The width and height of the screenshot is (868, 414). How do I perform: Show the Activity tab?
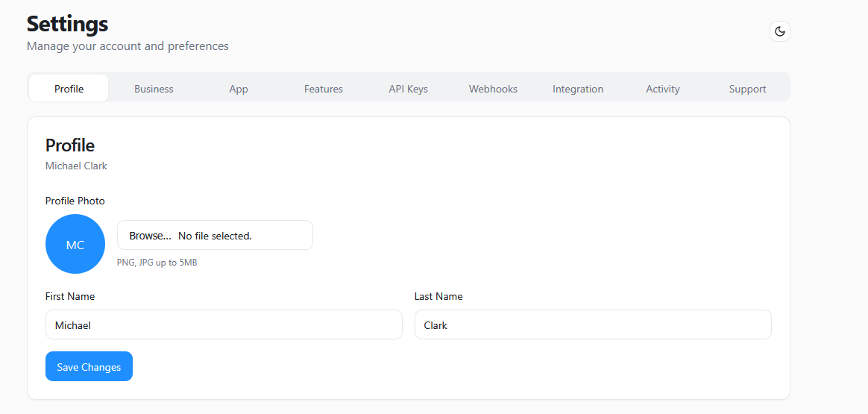point(663,89)
